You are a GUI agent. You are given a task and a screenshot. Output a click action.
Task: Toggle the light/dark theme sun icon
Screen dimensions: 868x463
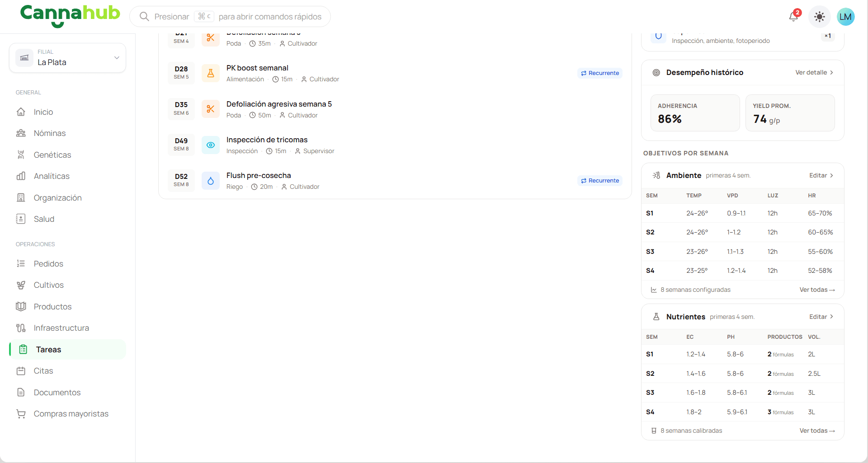819,17
